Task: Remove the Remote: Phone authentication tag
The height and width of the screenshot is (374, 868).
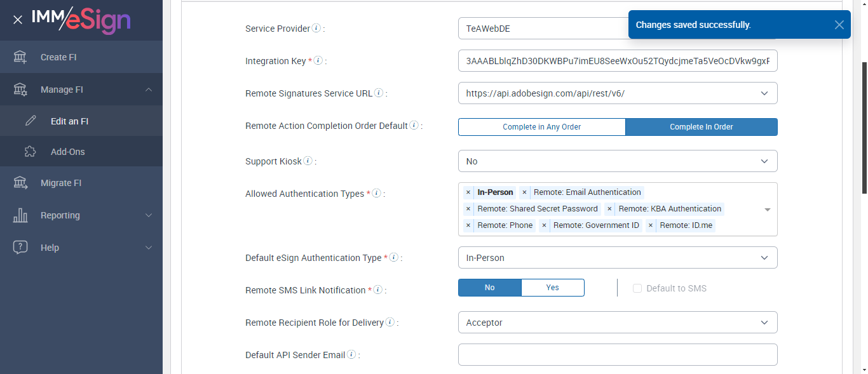Action: click(468, 225)
